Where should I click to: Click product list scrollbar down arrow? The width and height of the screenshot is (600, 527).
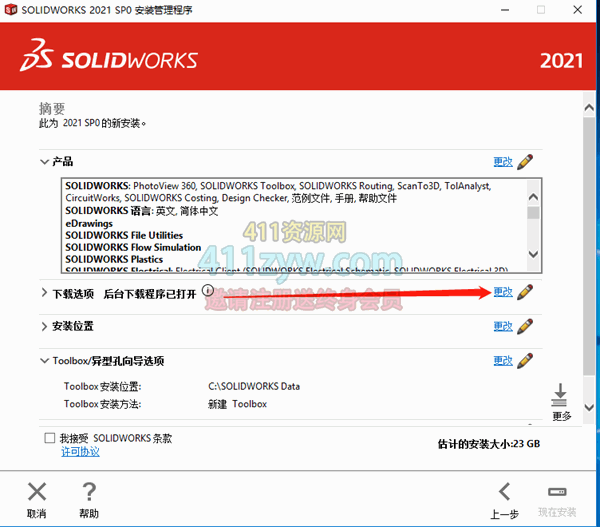click(x=534, y=255)
